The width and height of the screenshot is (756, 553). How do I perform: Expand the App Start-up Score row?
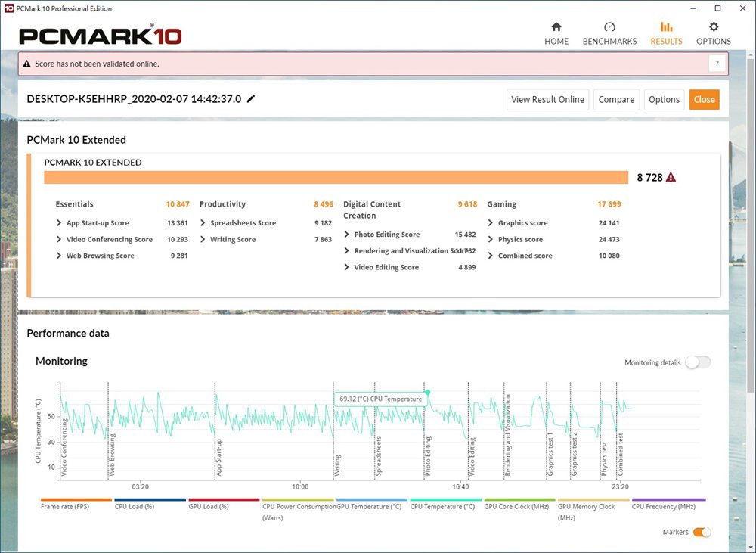(x=60, y=223)
